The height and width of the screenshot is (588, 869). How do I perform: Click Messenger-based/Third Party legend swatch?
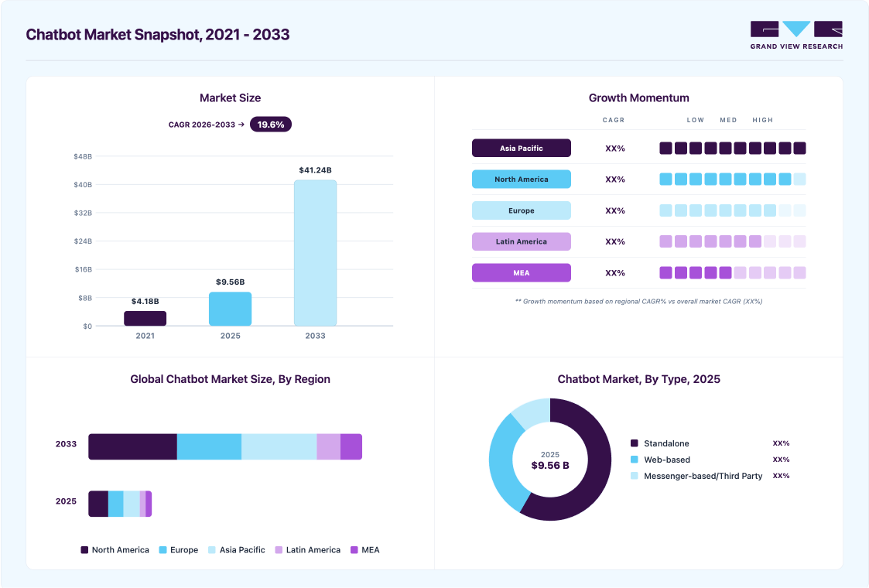pyautogui.click(x=634, y=476)
